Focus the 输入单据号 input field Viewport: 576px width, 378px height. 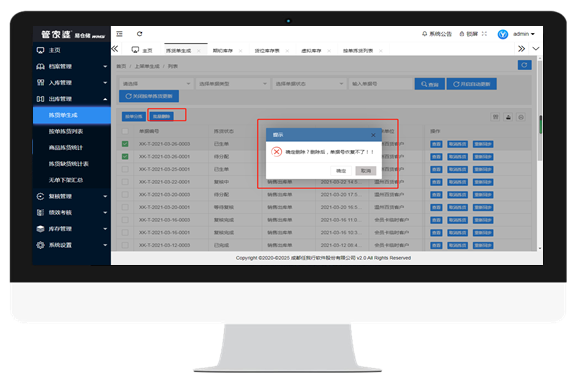click(x=381, y=84)
